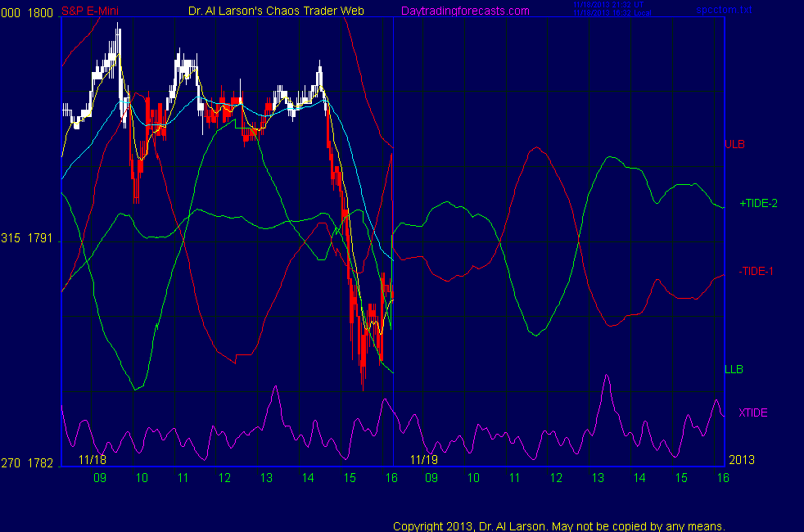Select 'Dr. Al Larson's Chaos Trader Web' heading
The height and width of the screenshot is (532, 804).
click(277, 11)
